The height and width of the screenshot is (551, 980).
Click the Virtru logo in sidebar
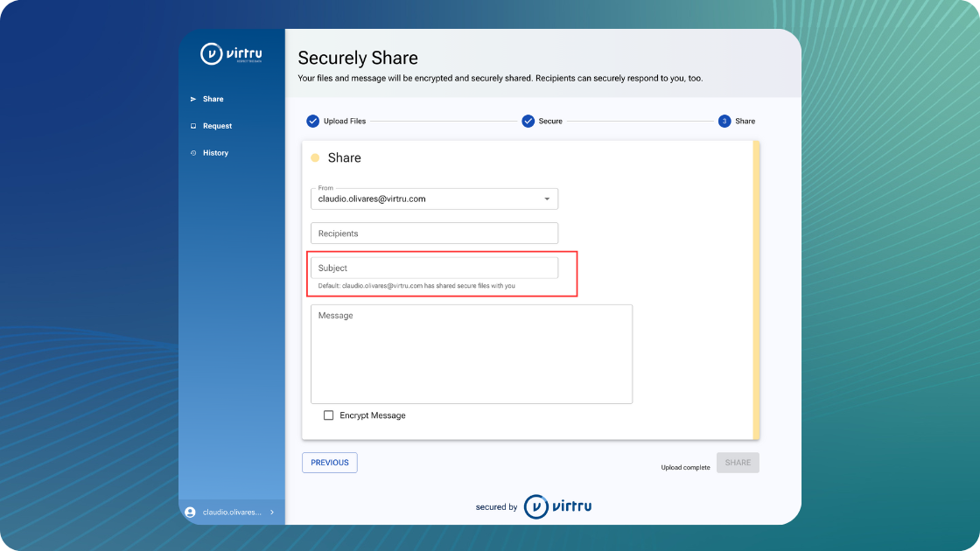[231, 54]
